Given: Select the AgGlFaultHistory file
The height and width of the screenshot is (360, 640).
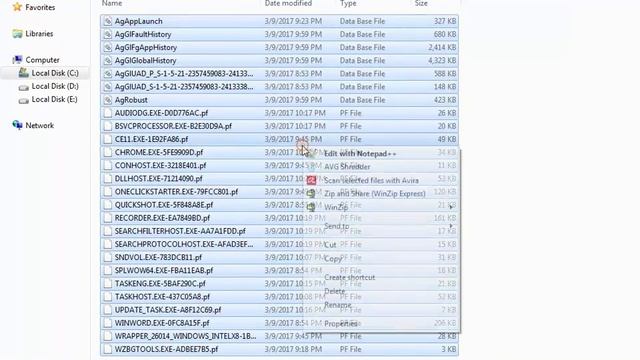Looking at the screenshot, I should click(279, 34).
